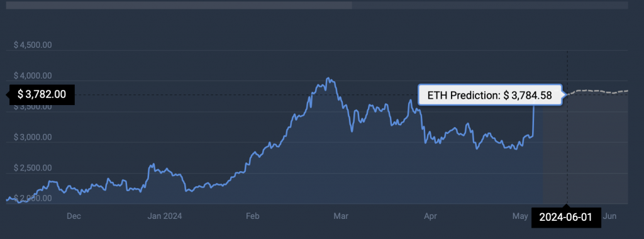644x239 pixels.
Task: Click the light scrollbar thumb at top
Action: [179, 5]
